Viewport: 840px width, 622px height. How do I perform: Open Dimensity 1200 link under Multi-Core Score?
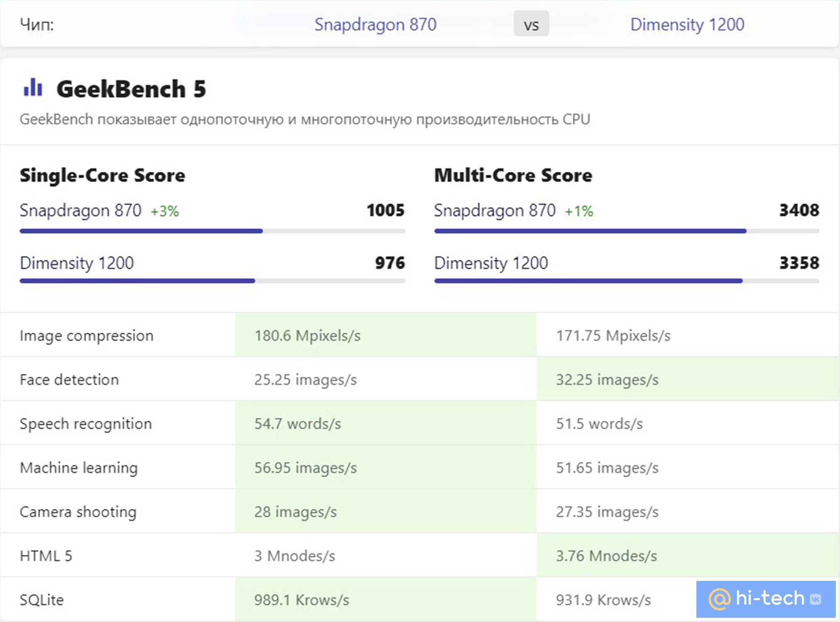coord(491,263)
